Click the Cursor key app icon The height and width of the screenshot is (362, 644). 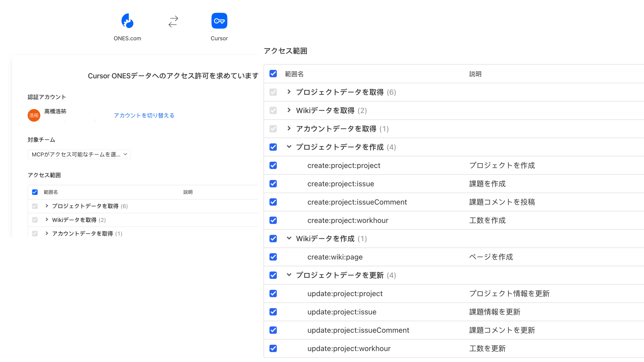tap(219, 21)
